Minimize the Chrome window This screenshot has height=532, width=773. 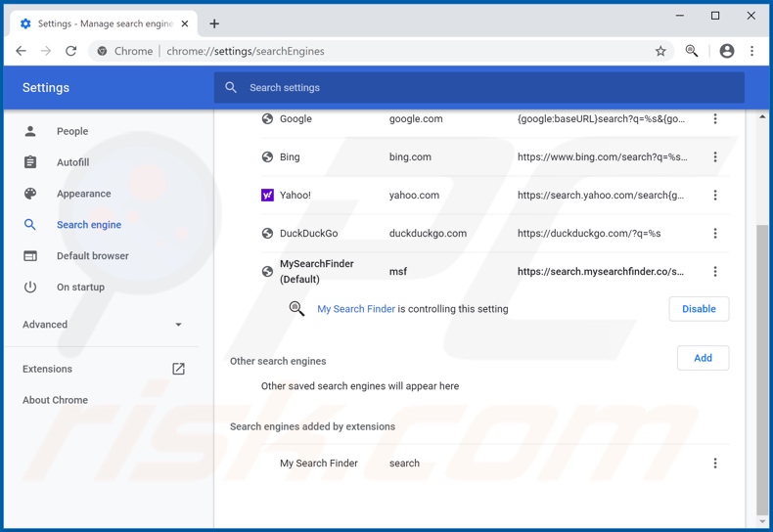coord(680,16)
